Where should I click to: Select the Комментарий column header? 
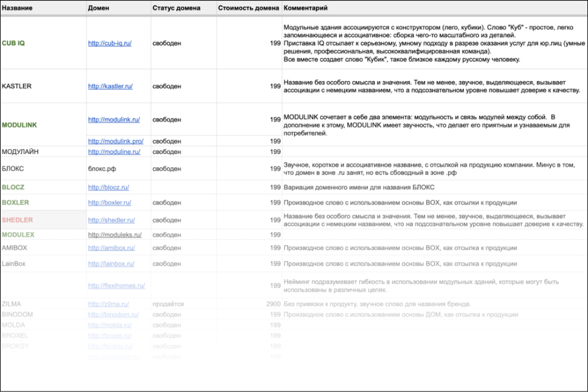coord(306,8)
